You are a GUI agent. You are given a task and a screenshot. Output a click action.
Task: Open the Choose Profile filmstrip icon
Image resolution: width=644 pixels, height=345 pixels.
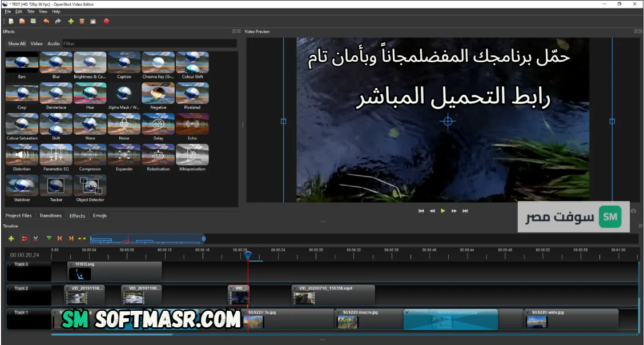coord(82,21)
